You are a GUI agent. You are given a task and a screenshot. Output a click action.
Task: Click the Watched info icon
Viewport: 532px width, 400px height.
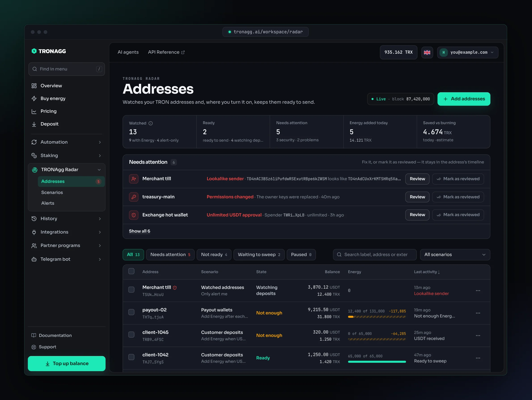150,123
